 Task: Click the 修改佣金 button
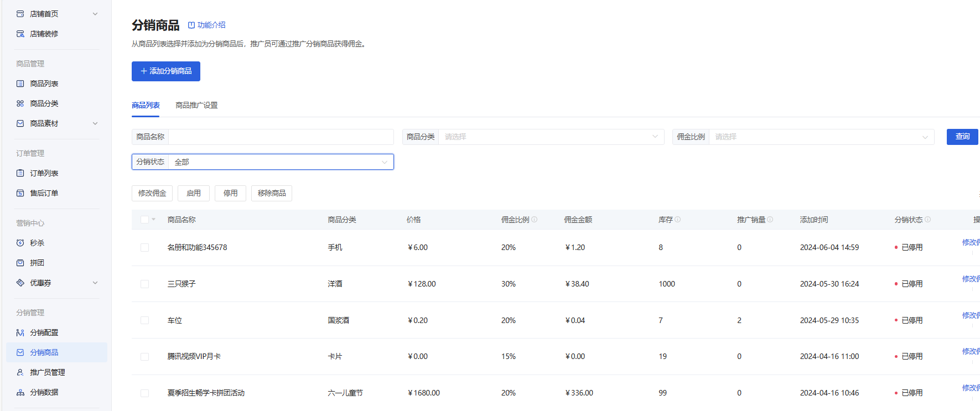152,193
